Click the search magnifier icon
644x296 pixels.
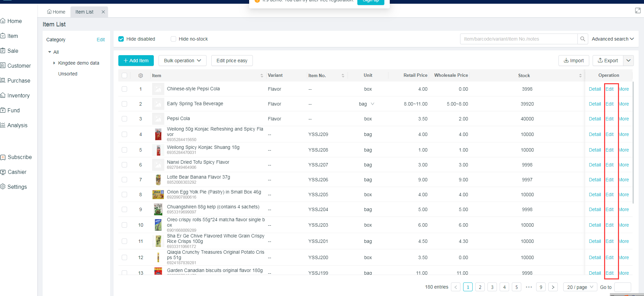[582, 39]
